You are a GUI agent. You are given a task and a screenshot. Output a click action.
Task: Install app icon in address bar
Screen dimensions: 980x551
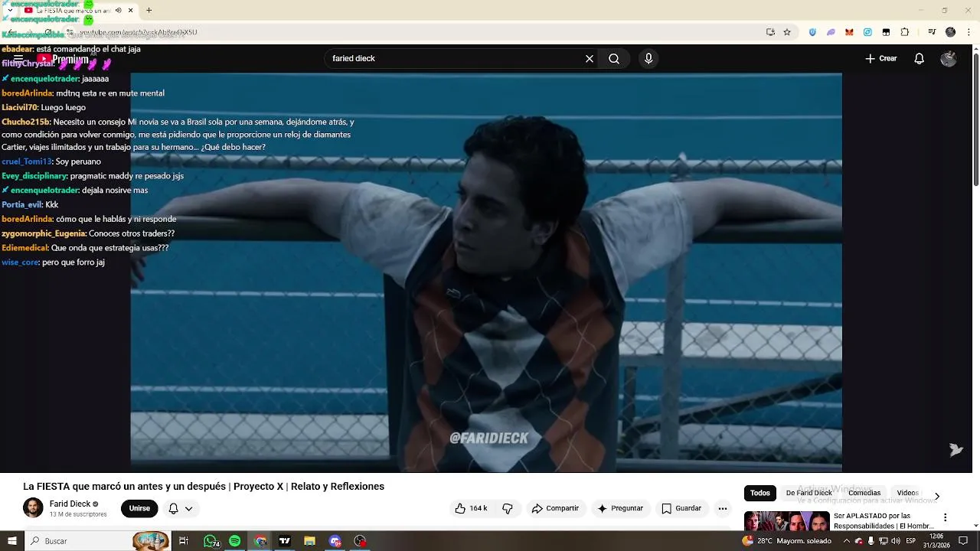pyautogui.click(x=770, y=32)
